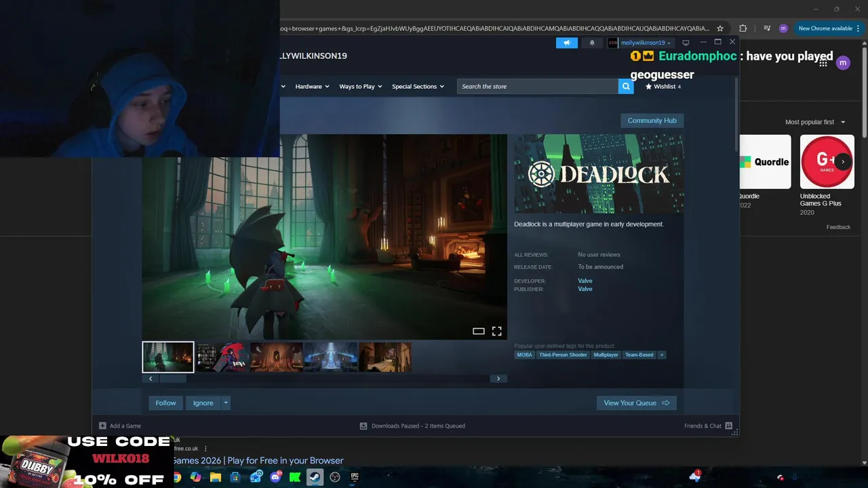Open the Quordle game card
The image size is (868, 488).
[x=765, y=171]
